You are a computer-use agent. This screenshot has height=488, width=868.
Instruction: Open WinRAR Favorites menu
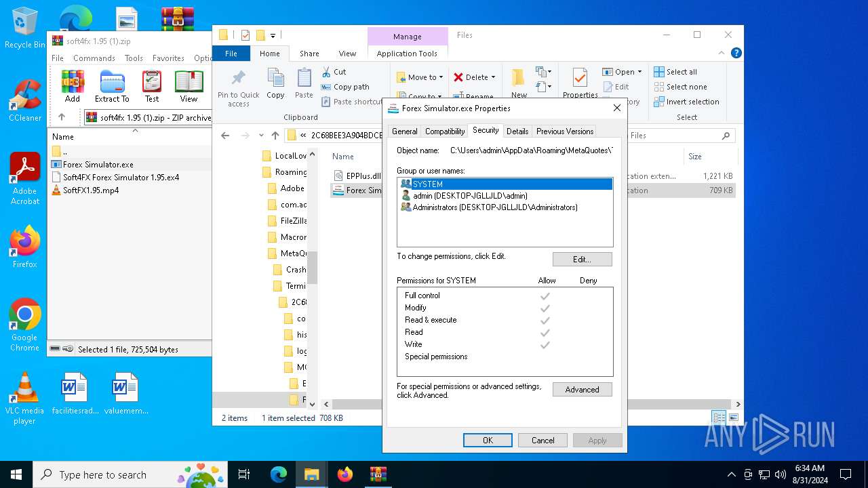[x=168, y=58]
